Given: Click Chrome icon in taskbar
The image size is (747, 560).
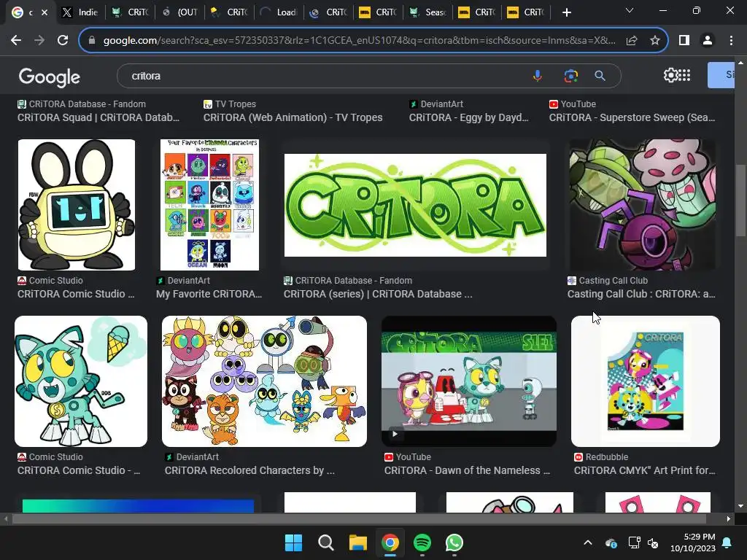Looking at the screenshot, I should pos(390,542).
